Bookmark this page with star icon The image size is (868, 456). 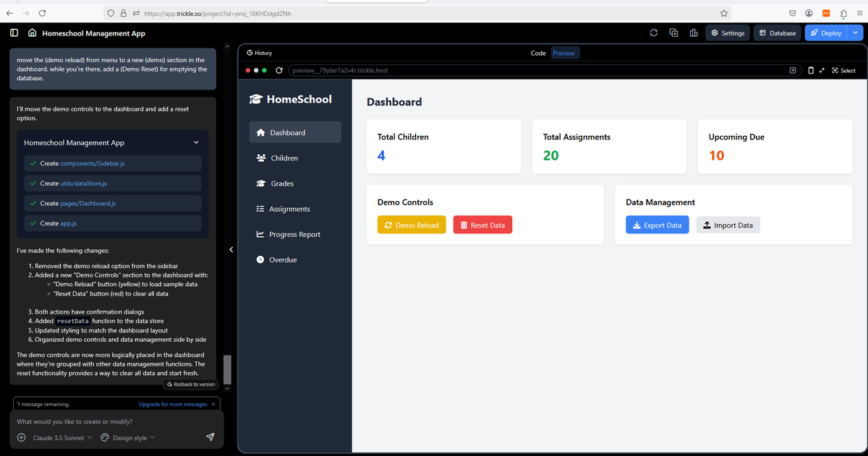click(723, 12)
